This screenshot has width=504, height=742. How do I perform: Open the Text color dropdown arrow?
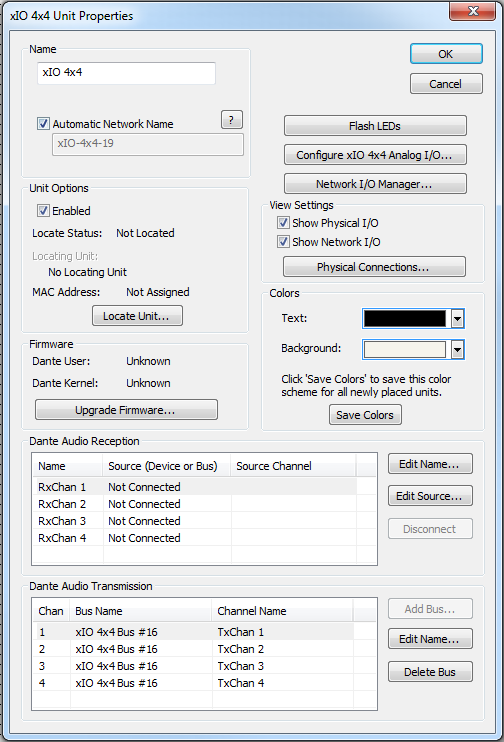pyautogui.click(x=457, y=319)
